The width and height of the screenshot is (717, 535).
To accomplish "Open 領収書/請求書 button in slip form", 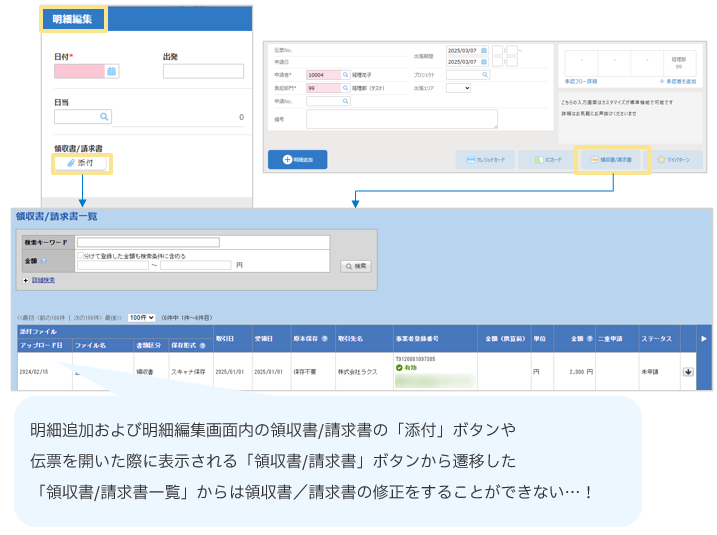I will pyautogui.click(x=613, y=160).
